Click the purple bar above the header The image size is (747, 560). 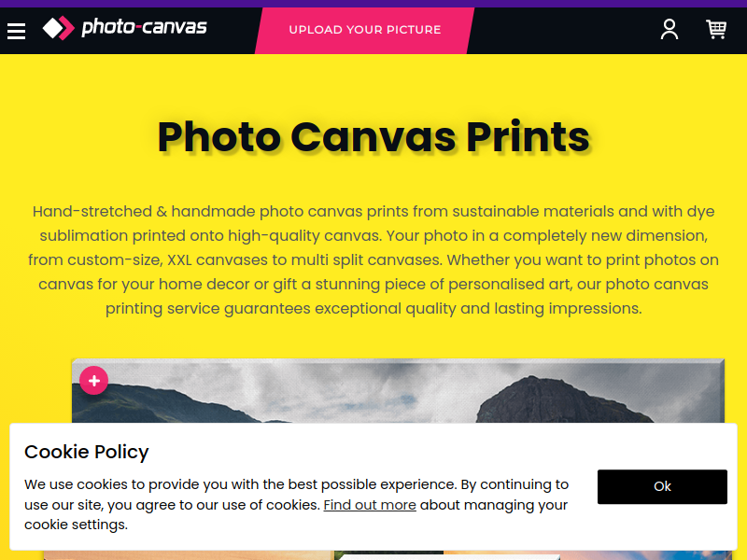(373, 4)
